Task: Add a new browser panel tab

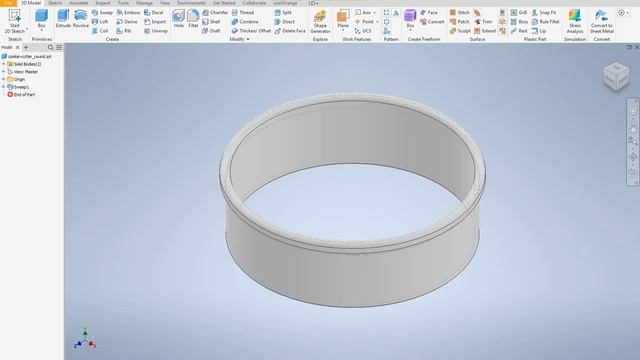Action: pyautogui.click(x=26, y=47)
